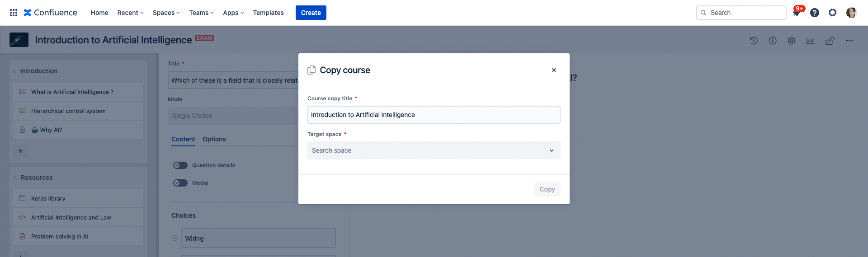Switch to the Options tab
Viewport: 868px width, 257px height.
(x=214, y=139)
